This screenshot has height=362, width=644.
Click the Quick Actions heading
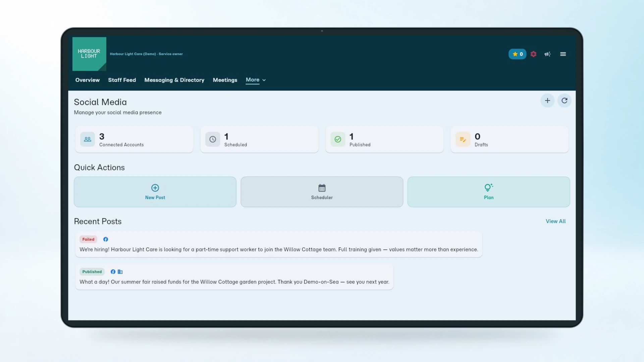point(99,168)
